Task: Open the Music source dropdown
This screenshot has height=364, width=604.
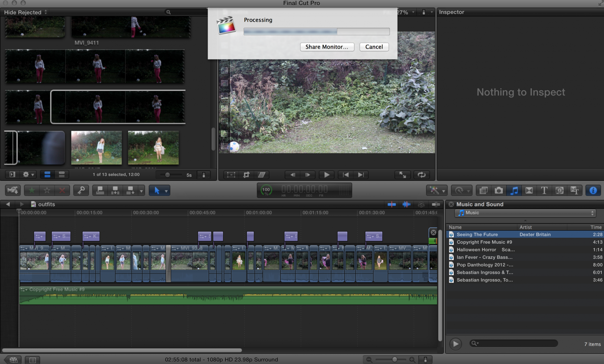Action: click(525, 213)
